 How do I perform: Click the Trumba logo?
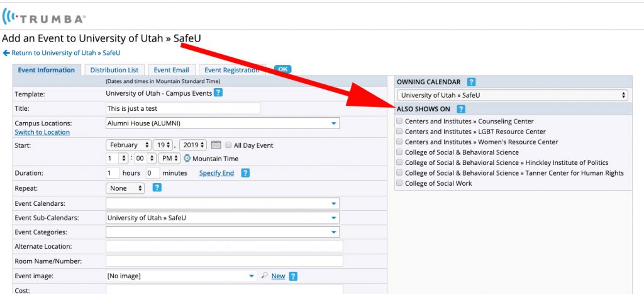tap(44, 17)
